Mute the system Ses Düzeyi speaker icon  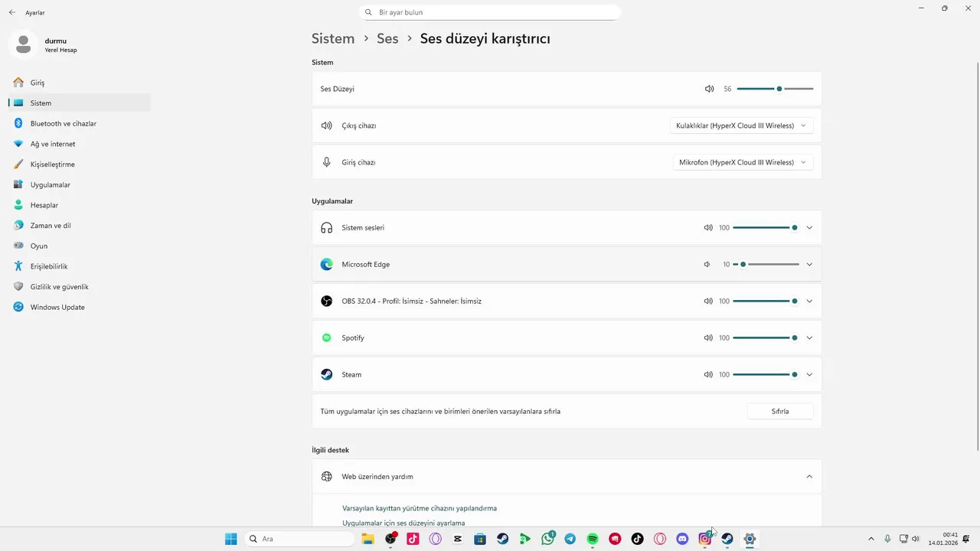point(709,89)
